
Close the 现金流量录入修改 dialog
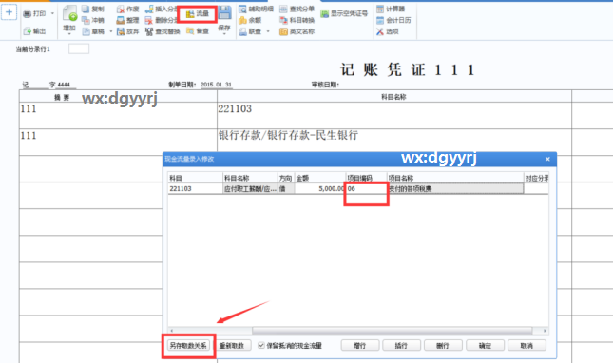(547, 159)
